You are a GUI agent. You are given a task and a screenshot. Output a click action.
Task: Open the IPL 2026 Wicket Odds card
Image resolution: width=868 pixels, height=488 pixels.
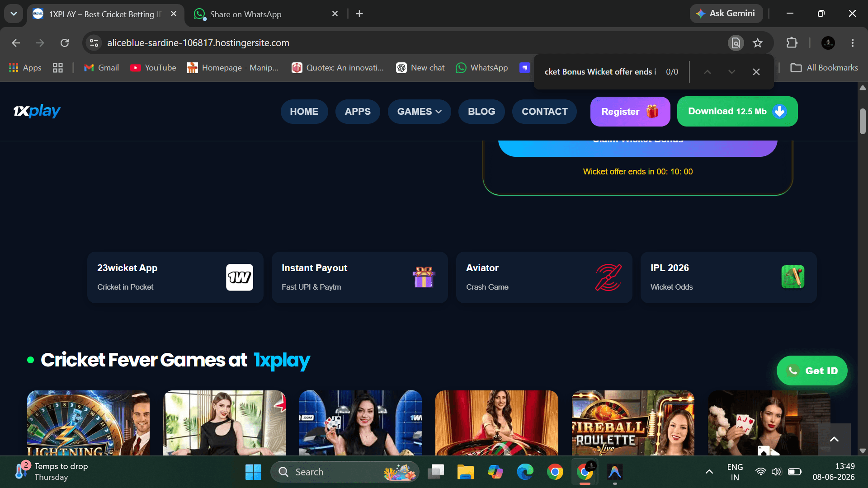729,277
